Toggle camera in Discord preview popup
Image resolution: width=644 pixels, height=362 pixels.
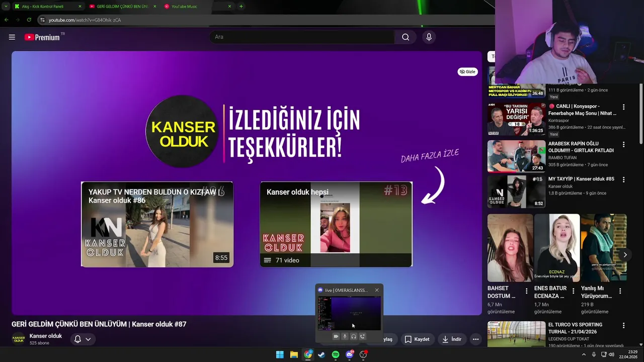tap(336, 336)
